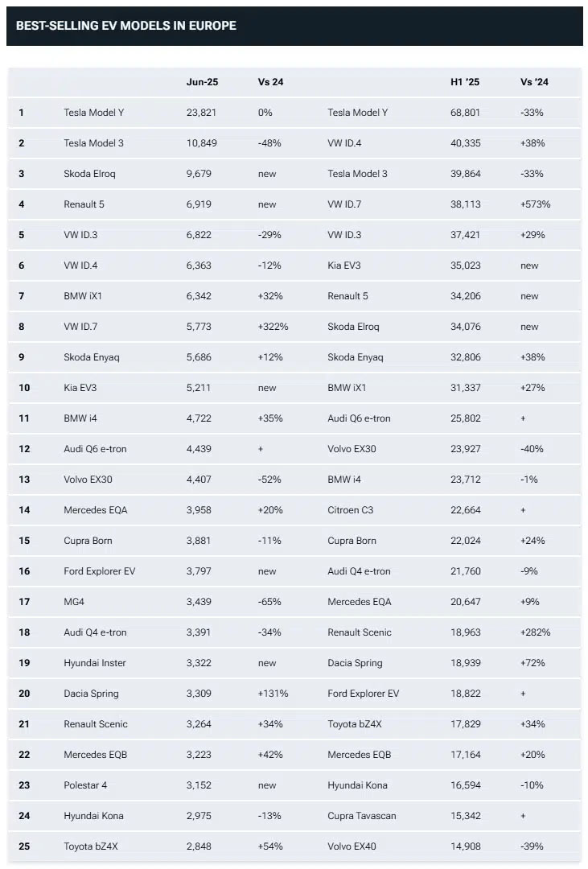The width and height of the screenshot is (588, 869).
Task: Click the 23,821 June sales figure
Action: pos(201,113)
